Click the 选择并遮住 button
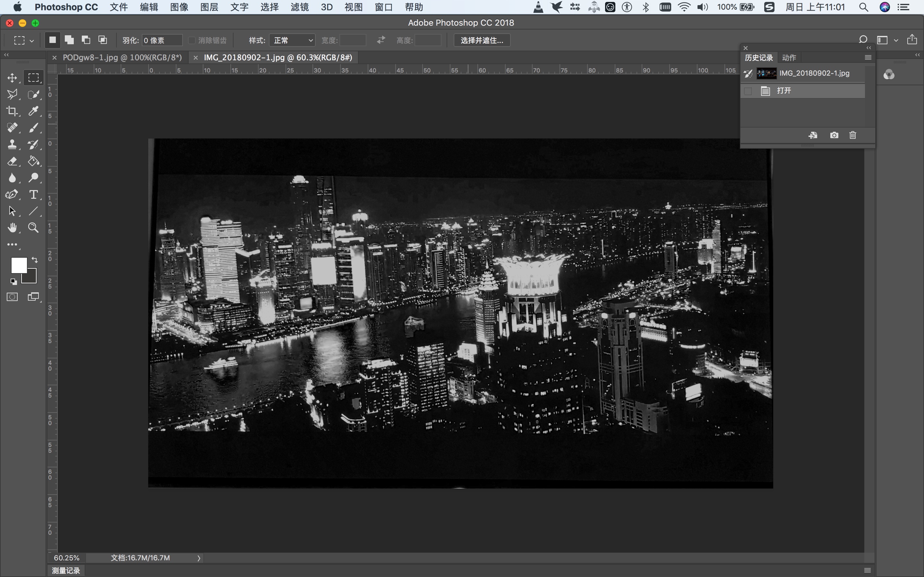924x577 pixels. click(x=482, y=40)
